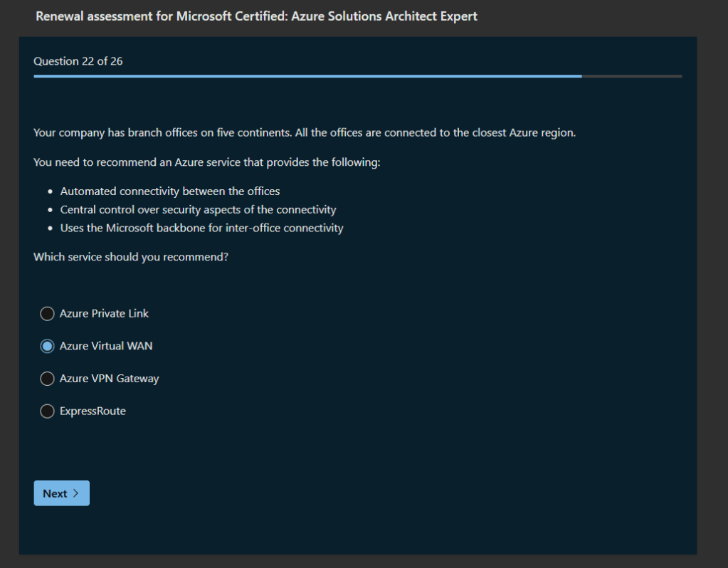Image resolution: width=728 pixels, height=568 pixels.
Task: Click 'Which service should you recommend?' text
Action: (x=131, y=257)
